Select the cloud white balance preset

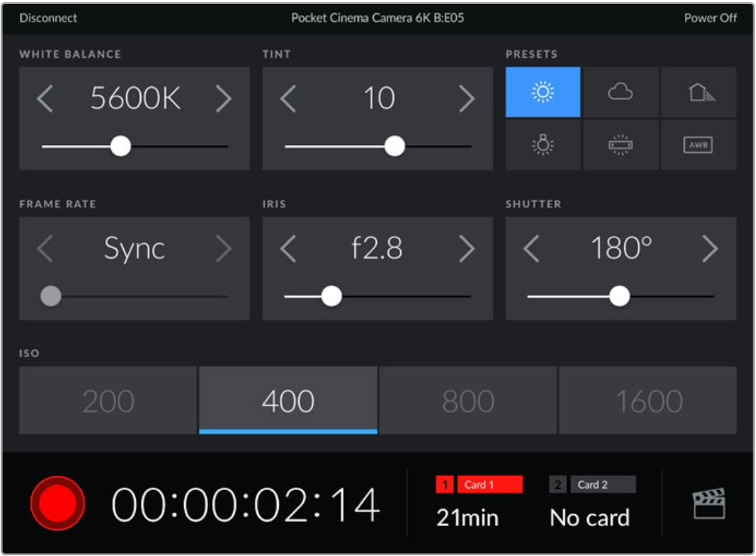click(x=620, y=92)
